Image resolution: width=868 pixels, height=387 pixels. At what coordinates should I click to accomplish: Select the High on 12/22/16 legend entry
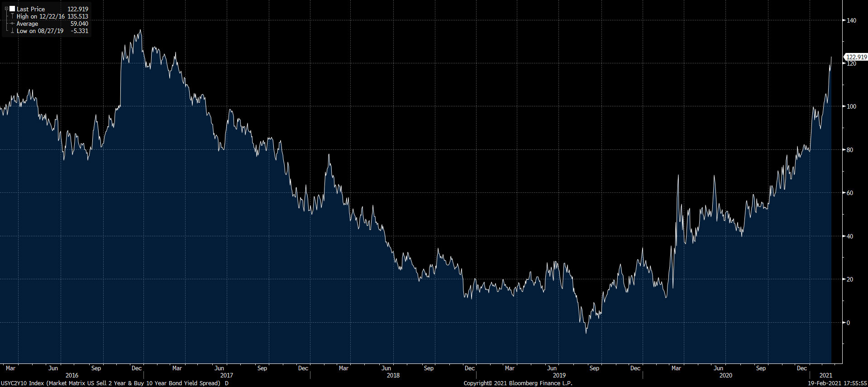pos(41,16)
